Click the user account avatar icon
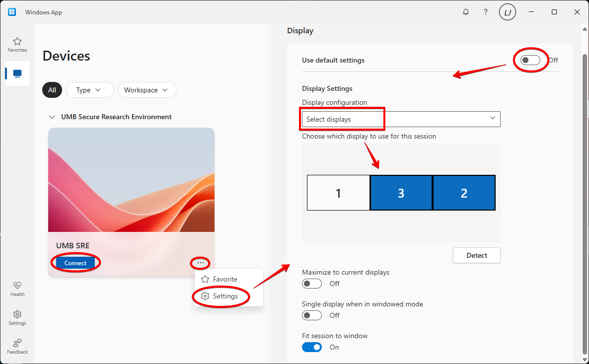Viewport: 589px width, 364px height. [x=507, y=12]
